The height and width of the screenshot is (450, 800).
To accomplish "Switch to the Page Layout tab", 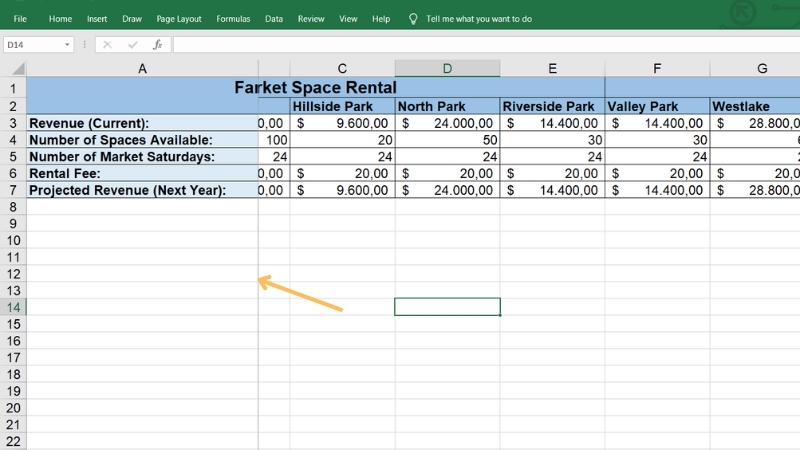I will click(179, 19).
